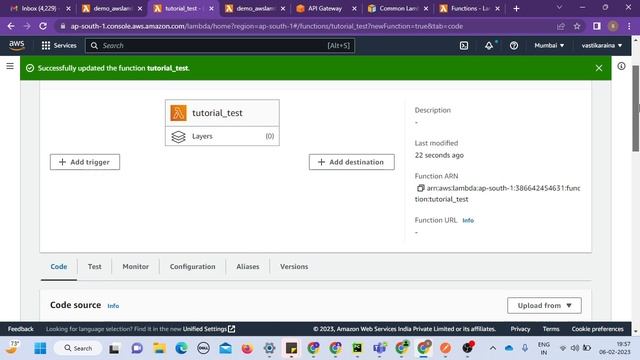
Task: Open the help question mark icon
Action: 514,45
